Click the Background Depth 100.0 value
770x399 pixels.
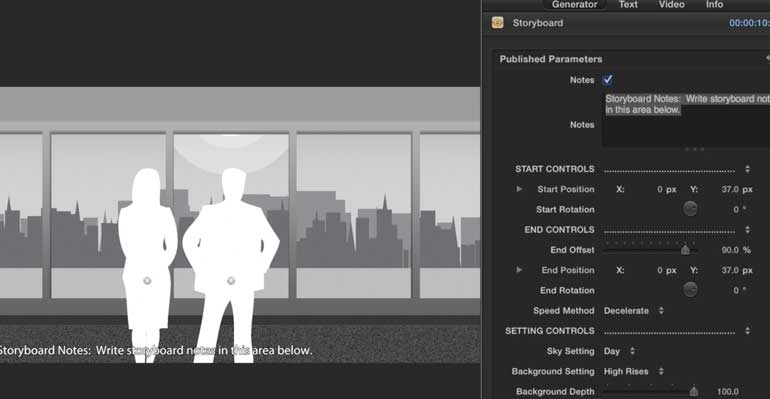[x=727, y=391]
